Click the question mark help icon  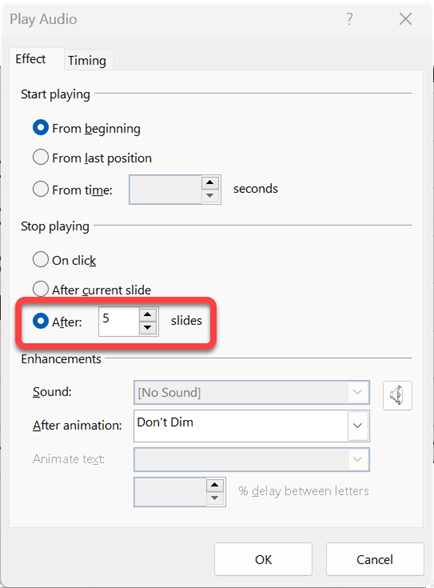click(x=349, y=19)
